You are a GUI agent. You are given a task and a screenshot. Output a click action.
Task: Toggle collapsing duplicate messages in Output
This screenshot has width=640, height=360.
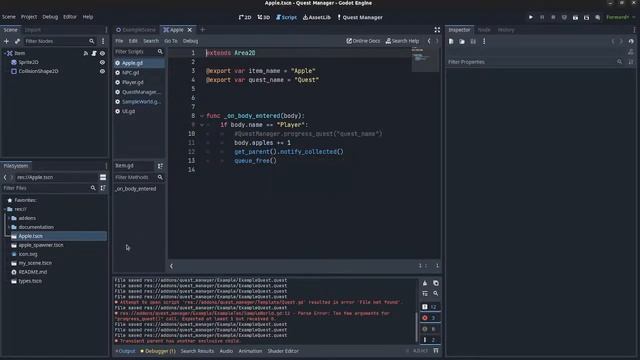(x=425, y=293)
